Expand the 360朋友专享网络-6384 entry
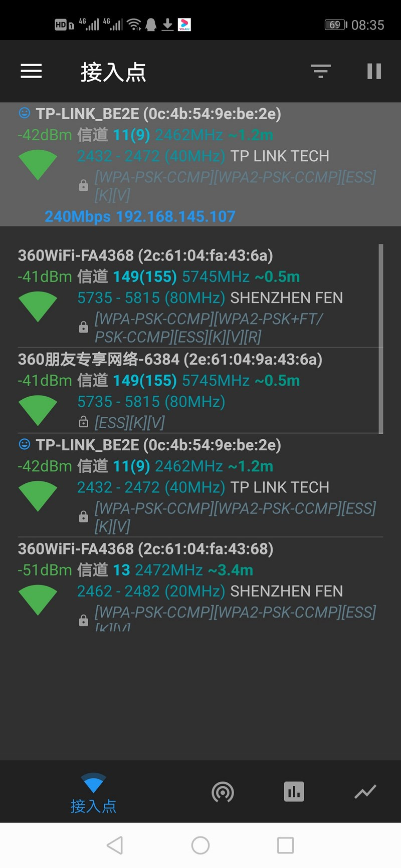 click(x=170, y=360)
